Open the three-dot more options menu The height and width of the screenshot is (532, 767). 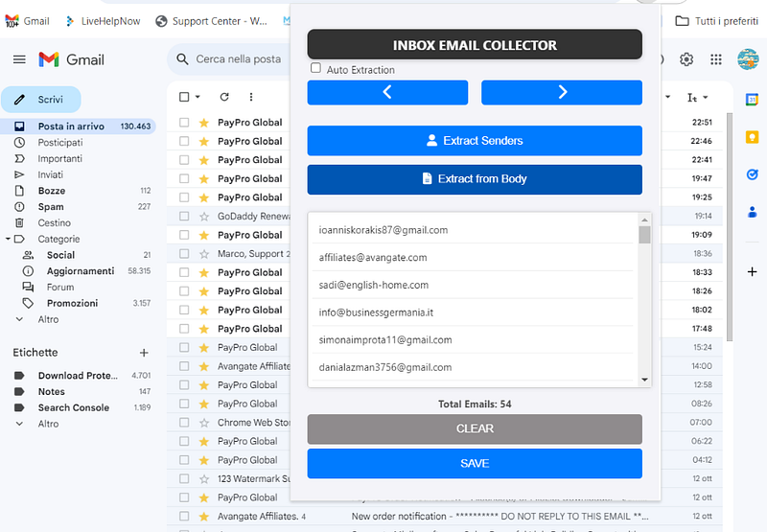[x=251, y=97]
